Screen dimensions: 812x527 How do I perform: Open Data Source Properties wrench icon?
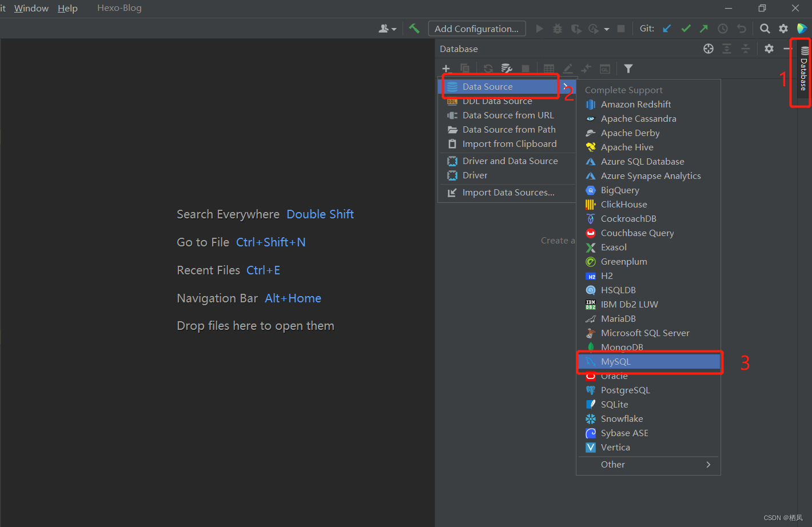[507, 69]
